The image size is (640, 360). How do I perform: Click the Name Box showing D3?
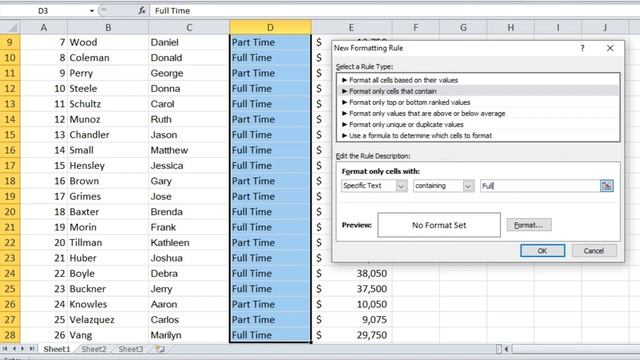click(x=43, y=11)
